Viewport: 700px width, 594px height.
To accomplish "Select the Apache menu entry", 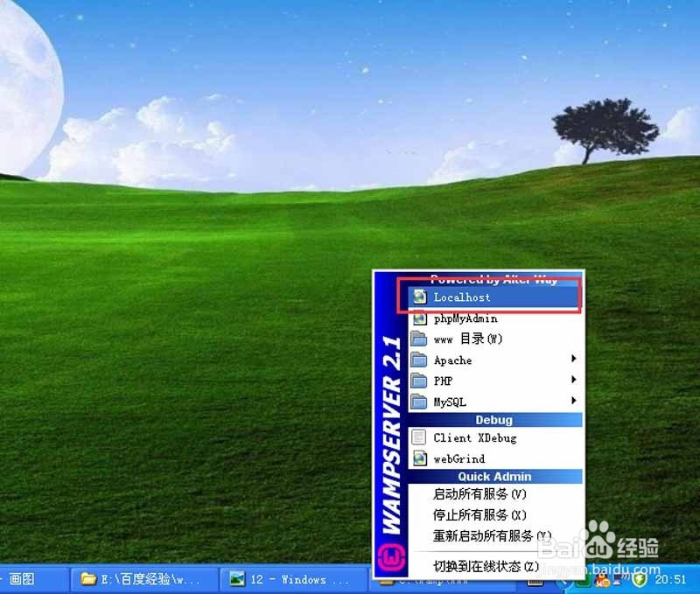I will [494, 360].
